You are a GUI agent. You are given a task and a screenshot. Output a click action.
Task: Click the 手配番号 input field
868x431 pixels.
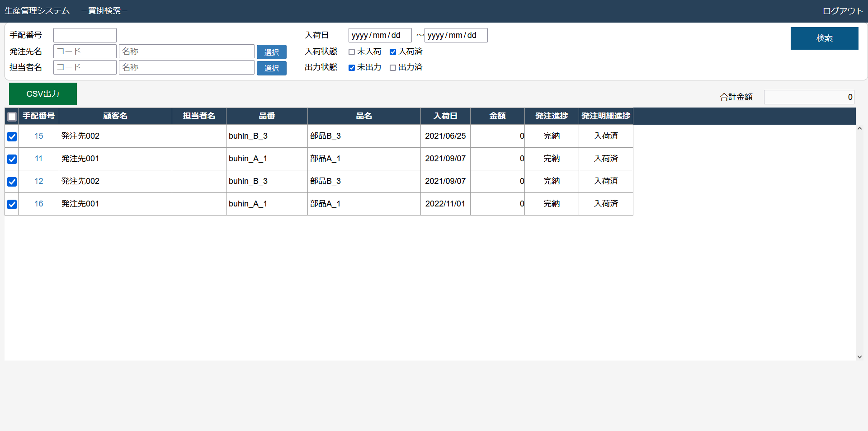tap(85, 35)
